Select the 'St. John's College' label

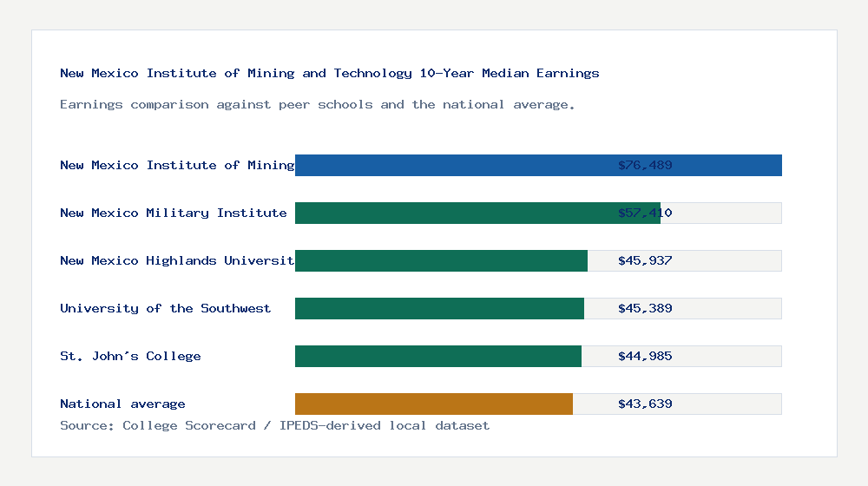pos(130,356)
